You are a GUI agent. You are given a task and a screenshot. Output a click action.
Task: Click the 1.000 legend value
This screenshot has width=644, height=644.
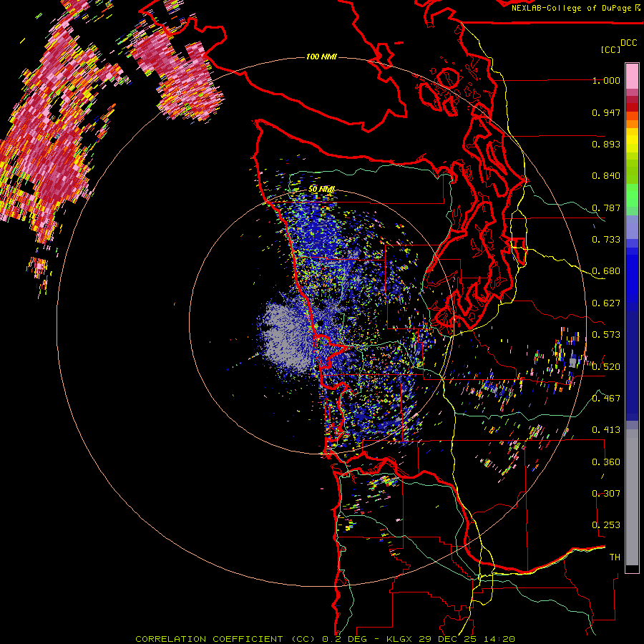(x=606, y=80)
